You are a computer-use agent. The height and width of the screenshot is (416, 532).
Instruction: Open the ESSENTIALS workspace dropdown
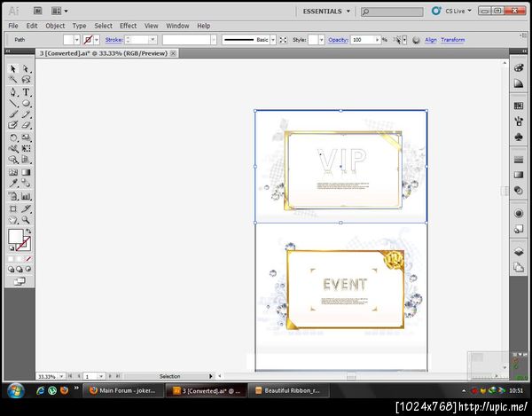tap(326, 12)
